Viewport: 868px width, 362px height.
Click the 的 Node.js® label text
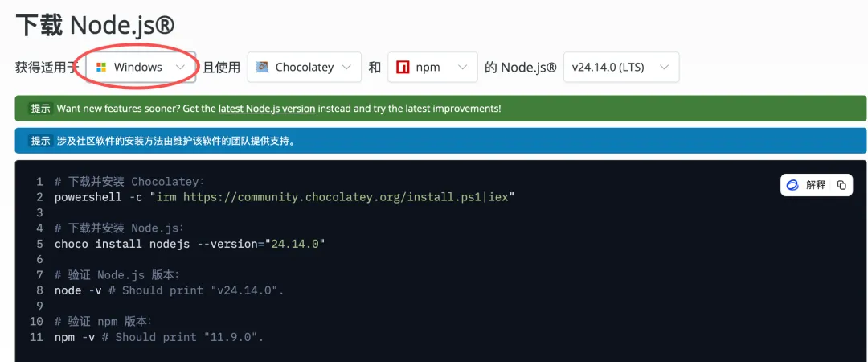click(x=520, y=67)
